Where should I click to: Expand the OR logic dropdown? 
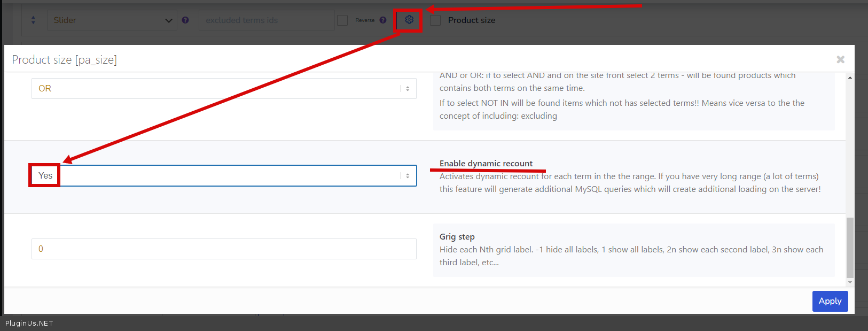224,89
